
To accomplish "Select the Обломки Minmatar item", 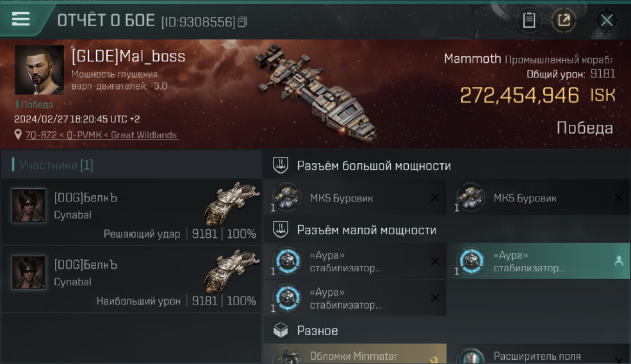I will coord(355,354).
